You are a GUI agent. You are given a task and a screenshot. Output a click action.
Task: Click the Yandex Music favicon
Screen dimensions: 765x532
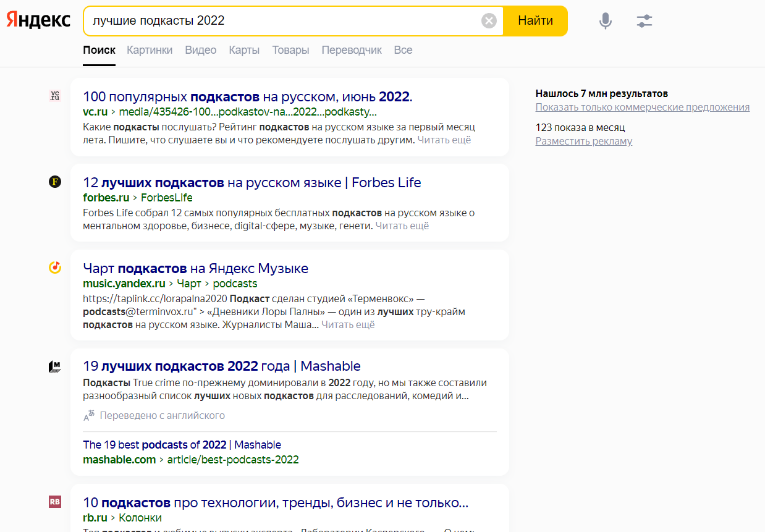click(55, 268)
